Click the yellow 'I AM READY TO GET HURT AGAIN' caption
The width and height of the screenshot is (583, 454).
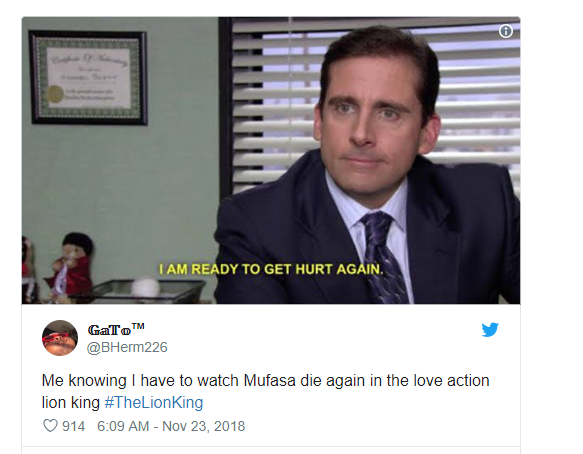(271, 269)
